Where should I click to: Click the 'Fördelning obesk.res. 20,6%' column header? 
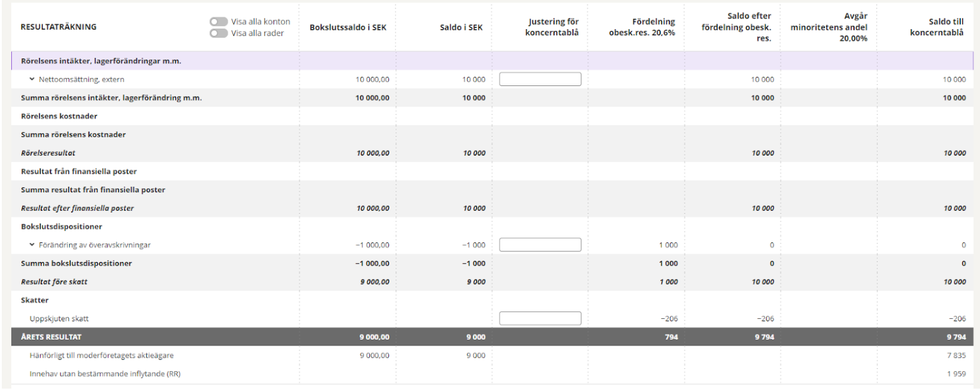642,27
